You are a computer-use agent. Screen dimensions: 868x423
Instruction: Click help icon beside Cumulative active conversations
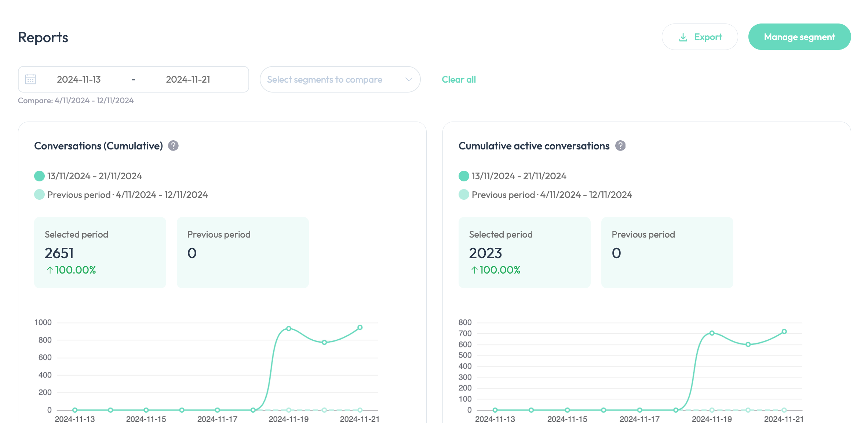(x=620, y=146)
